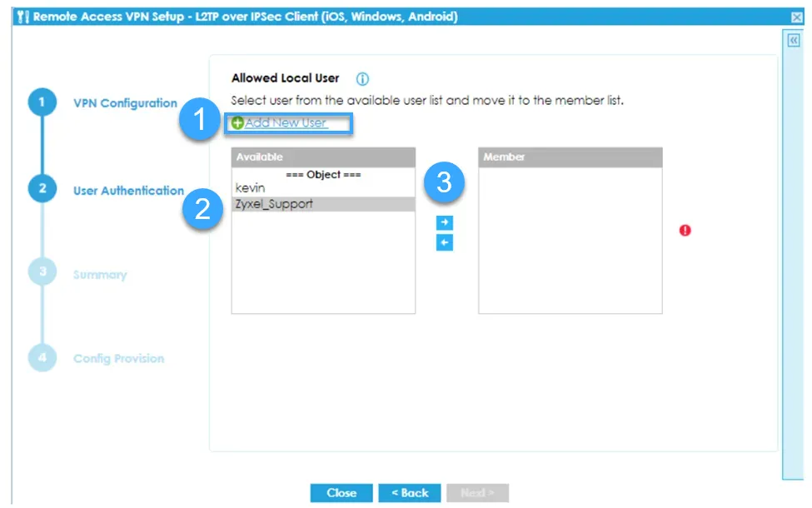Click the red error indicator icon
812x508 pixels.
tap(685, 231)
